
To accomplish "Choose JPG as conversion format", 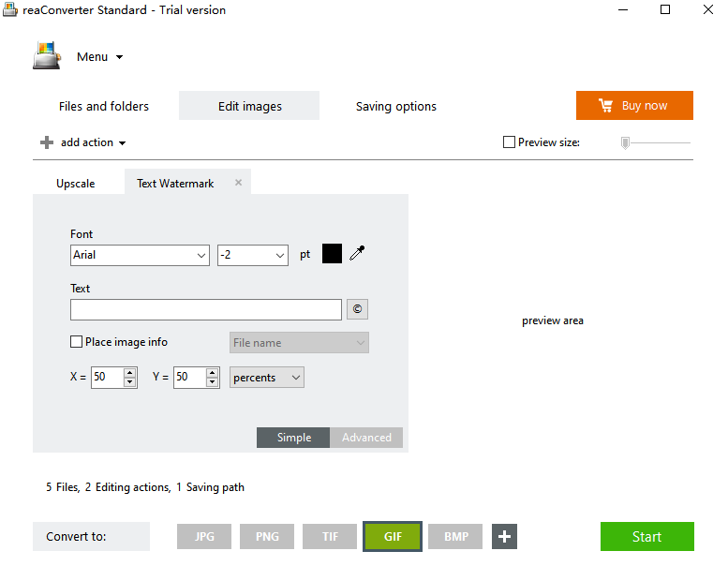I will (x=204, y=537).
